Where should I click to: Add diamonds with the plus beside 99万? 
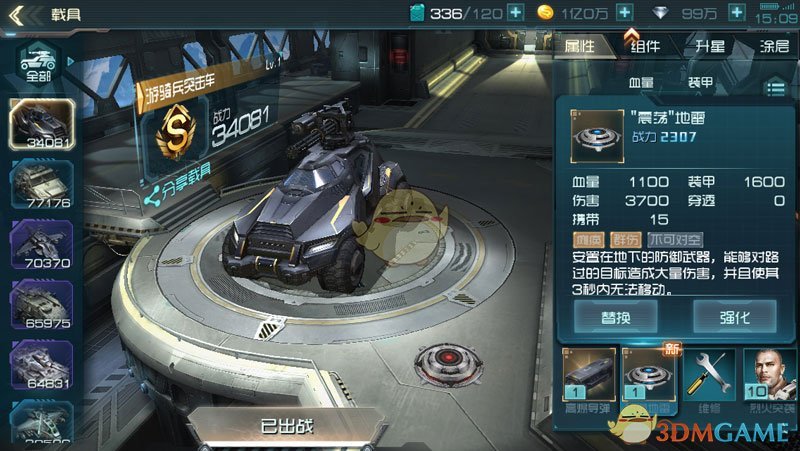coord(737,13)
